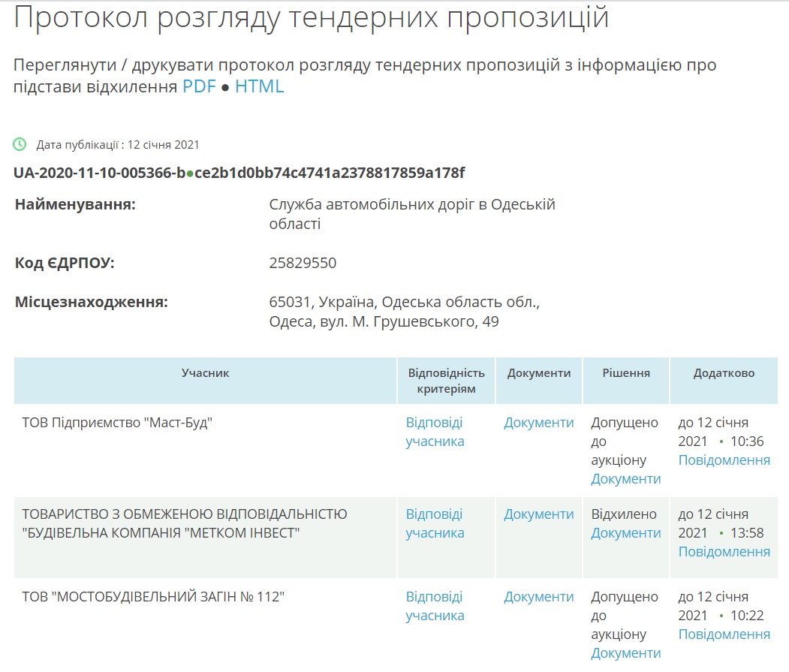789x672 pixels.
Task: Click participant ТОВ "МОСТОБУДІВЕЛЬНИЙ ЗАГІН № 112"
Action: (153, 597)
